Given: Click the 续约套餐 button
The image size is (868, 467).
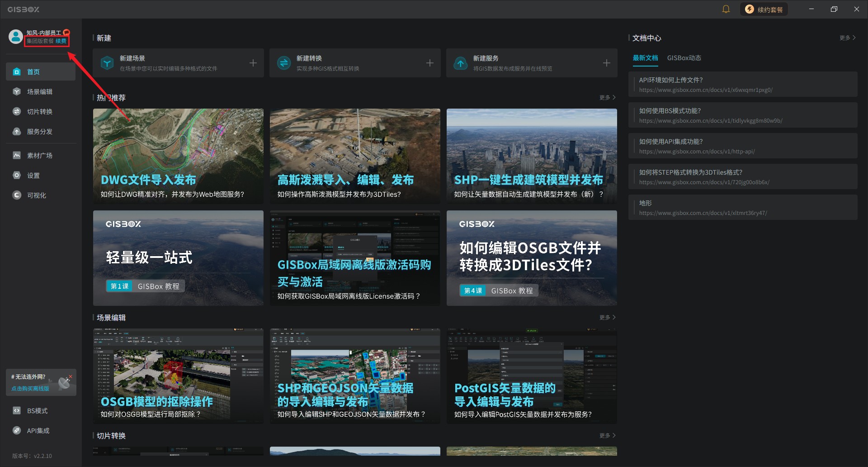Looking at the screenshot, I should (764, 9).
